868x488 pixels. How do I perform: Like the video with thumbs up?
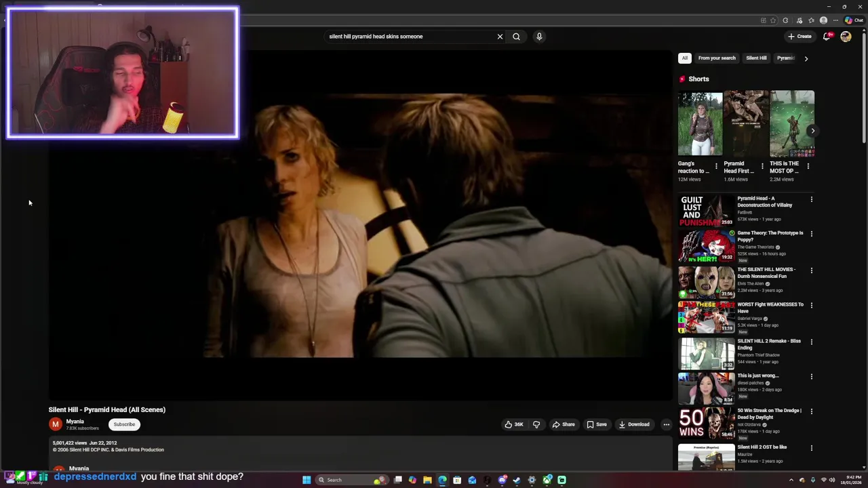click(513, 424)
